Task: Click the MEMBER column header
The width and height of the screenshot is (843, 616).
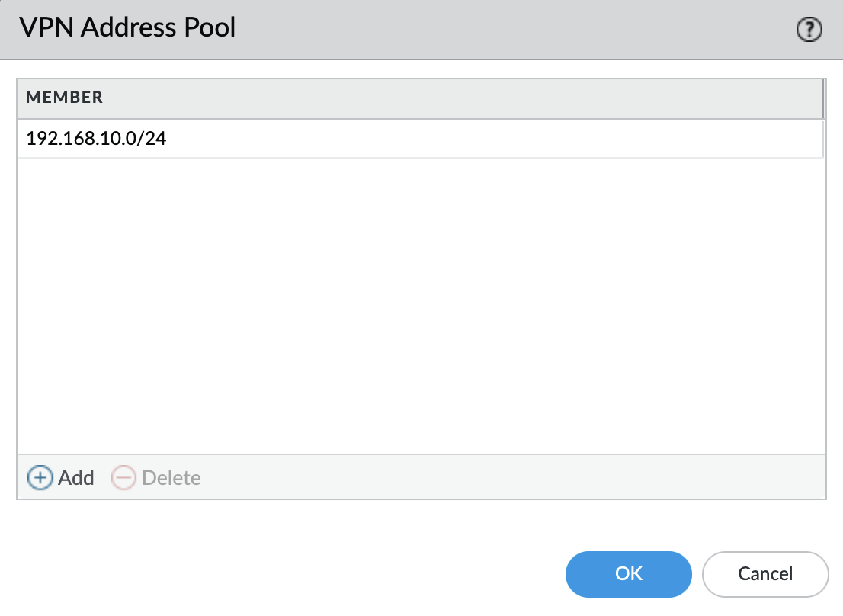Action: 65,98
